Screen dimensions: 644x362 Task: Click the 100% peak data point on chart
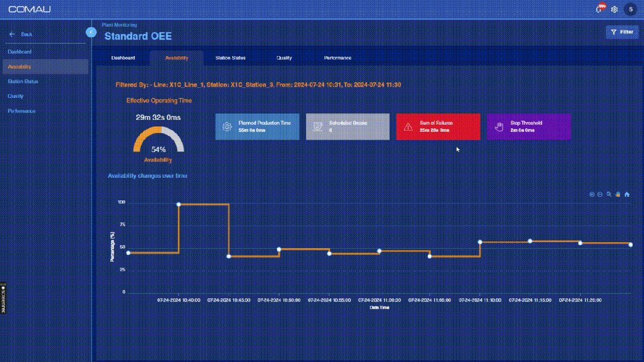[x=179, y=205]
